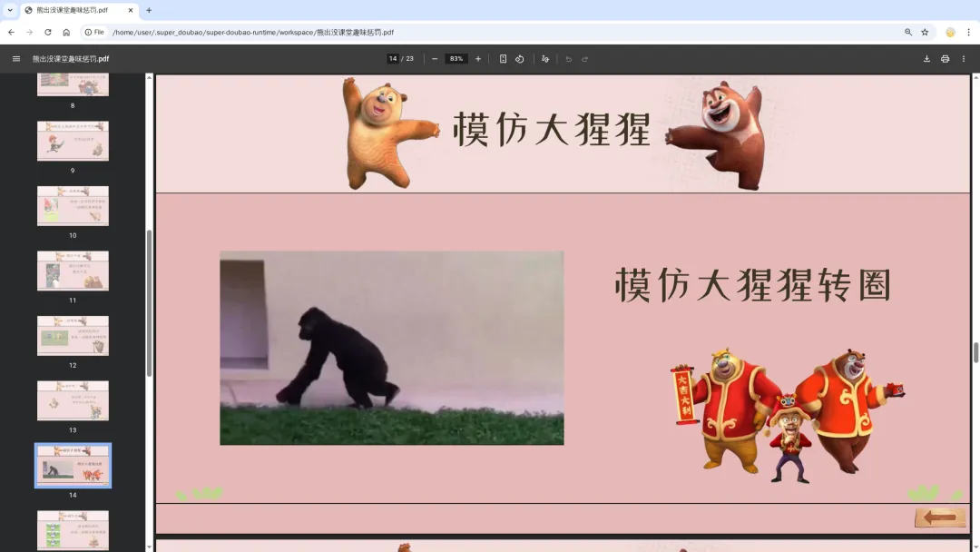Click the thumbnail sidebar scrollbar
Screen dimensions: 980x552
tap(149, 303)
